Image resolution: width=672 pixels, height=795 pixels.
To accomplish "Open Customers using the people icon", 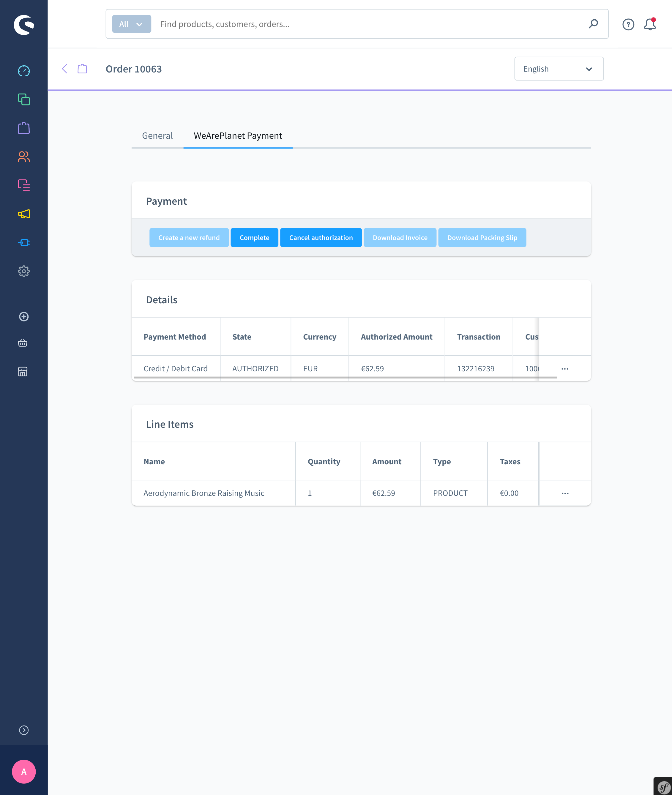I will (24, 157).
